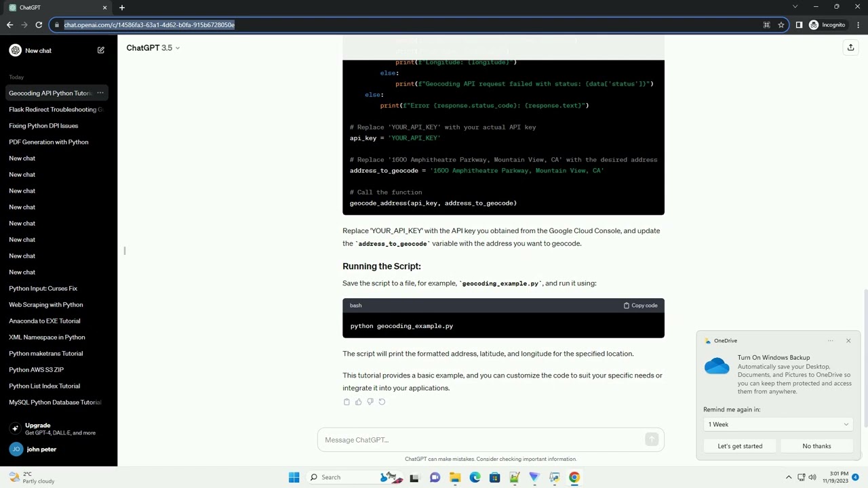Viewport: 868px width, 488px height.
Task: Click the new chat compose icon in sidebar
Action: (100, 50)
